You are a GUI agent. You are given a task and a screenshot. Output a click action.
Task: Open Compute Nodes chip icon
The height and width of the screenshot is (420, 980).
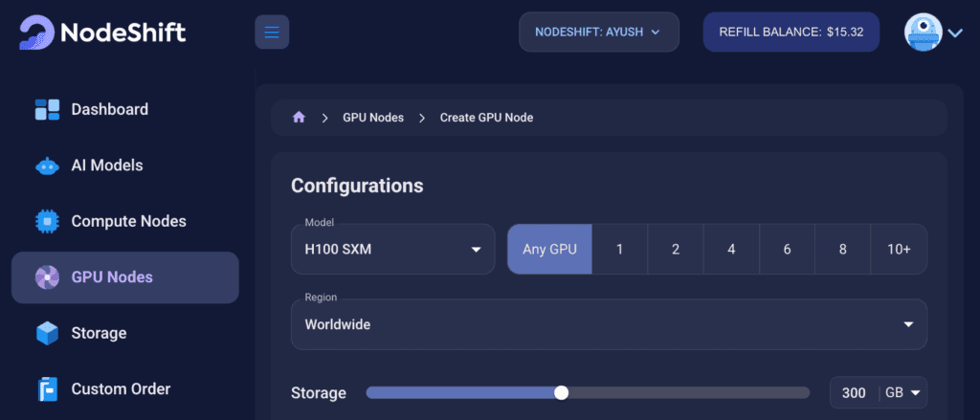coord(47,221)
